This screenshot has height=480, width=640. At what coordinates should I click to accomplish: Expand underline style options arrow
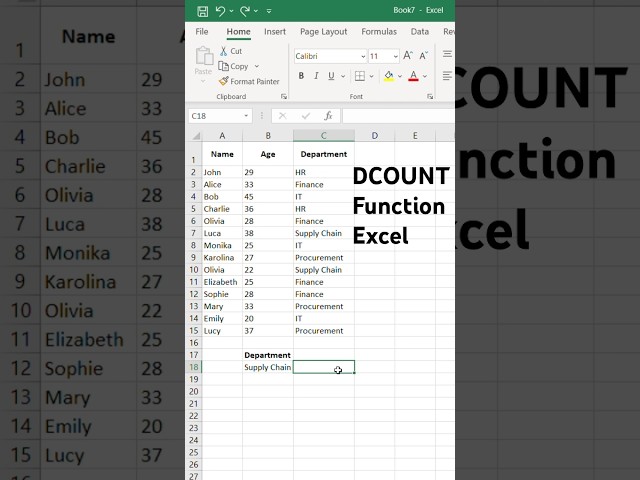(x=343, y=76)
